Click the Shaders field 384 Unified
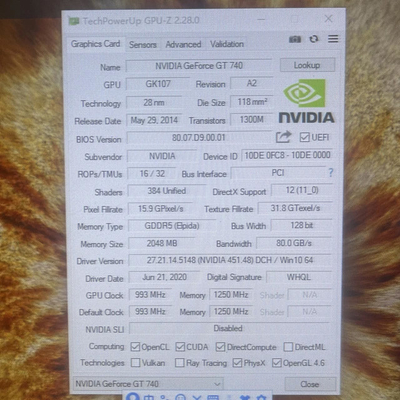The height and width of the screenshot is (400, 400). coord(167,191)
